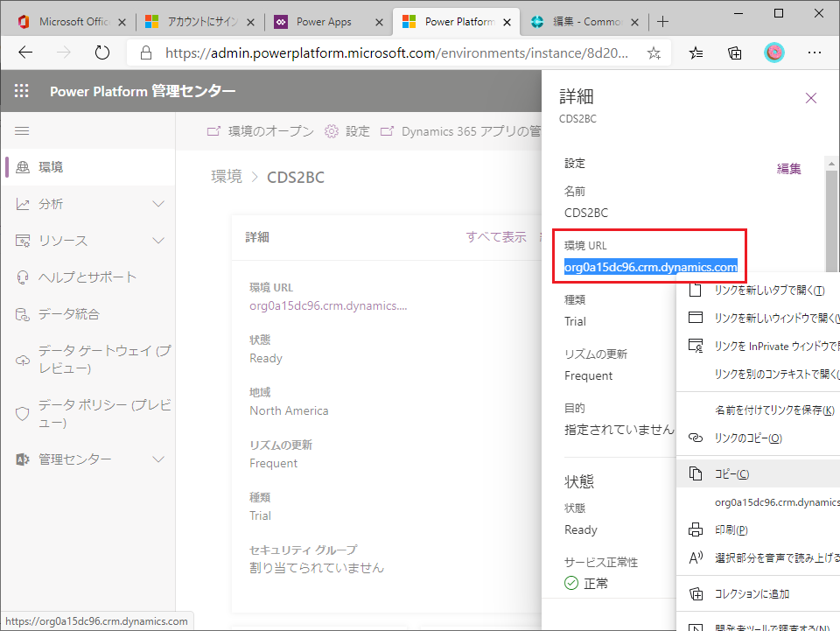Open the ヘルプとサポート navigation item
Screen dimensions: 840x631
pyautogui.click(x=87, y=277)
